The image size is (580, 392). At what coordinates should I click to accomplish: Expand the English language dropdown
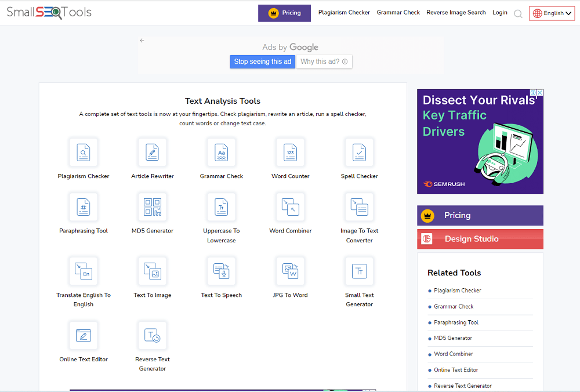coord(552,13)
